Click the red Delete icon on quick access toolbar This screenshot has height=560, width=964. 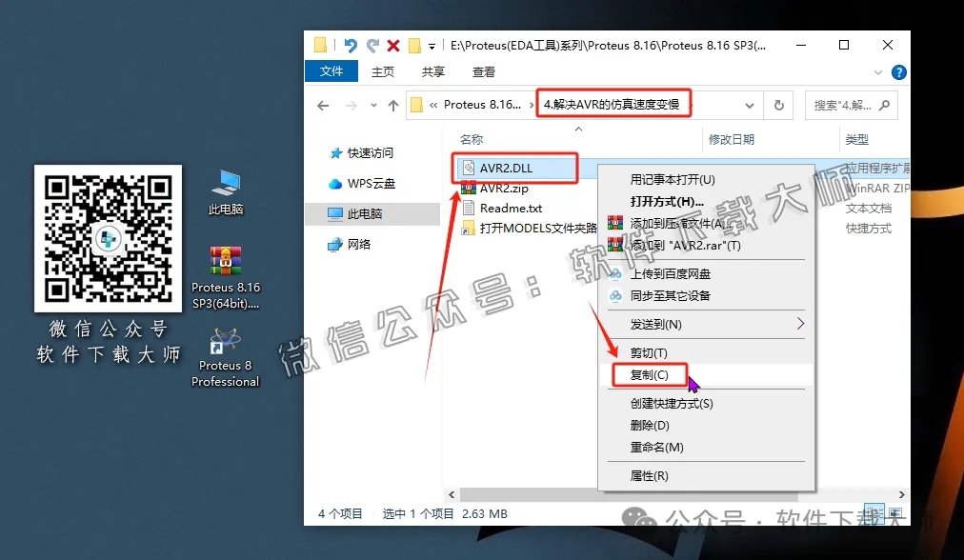pyautogui.click(x=392, y=44)
